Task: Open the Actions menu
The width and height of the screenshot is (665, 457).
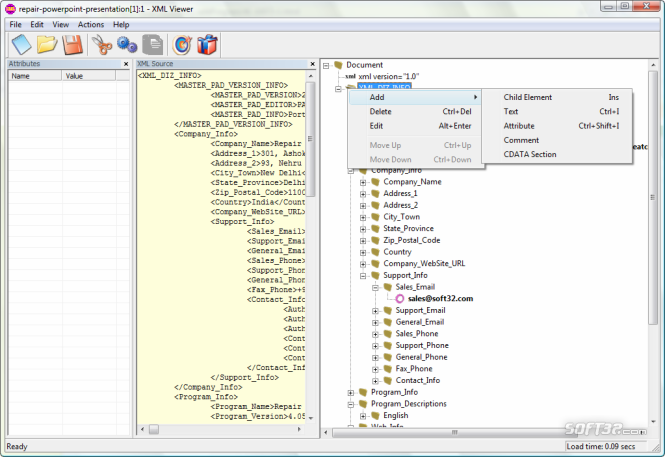Action: click(91, 25)
